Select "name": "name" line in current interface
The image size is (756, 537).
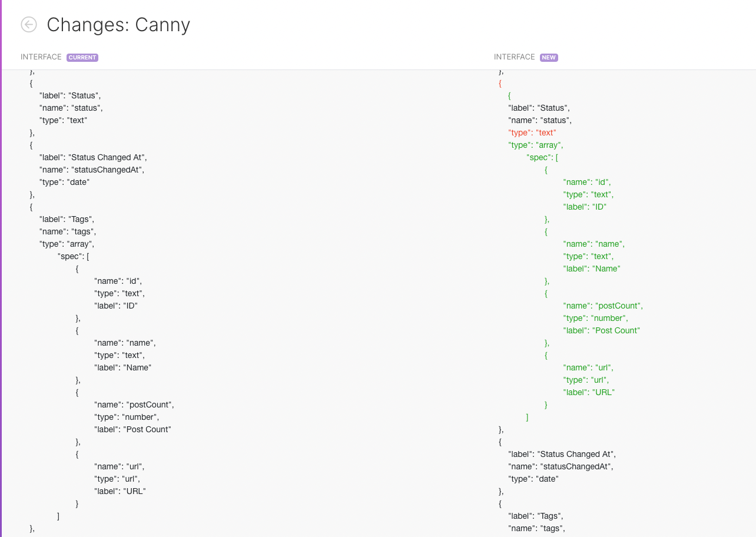[x=125, y=343]
